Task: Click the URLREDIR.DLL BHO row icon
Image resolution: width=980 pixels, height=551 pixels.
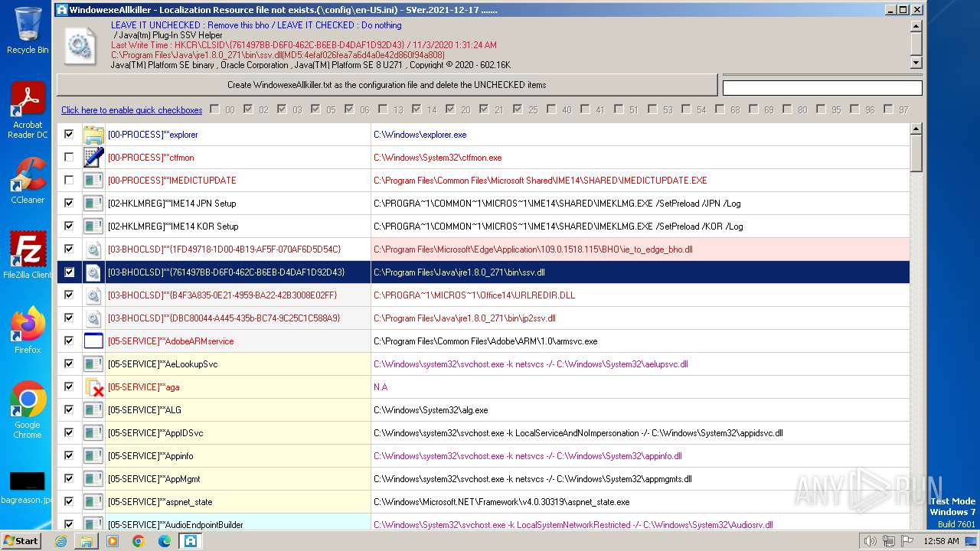Action: pos(93,295)
